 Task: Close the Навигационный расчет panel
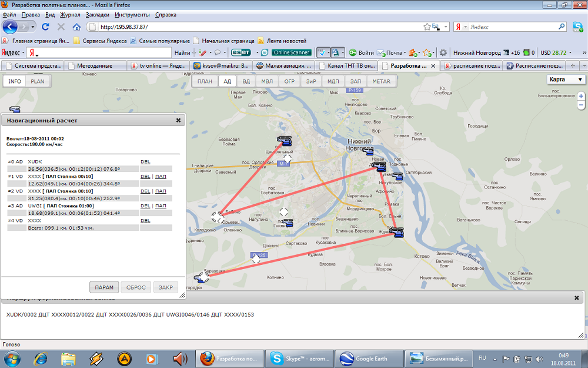click(x=178, y=120)
